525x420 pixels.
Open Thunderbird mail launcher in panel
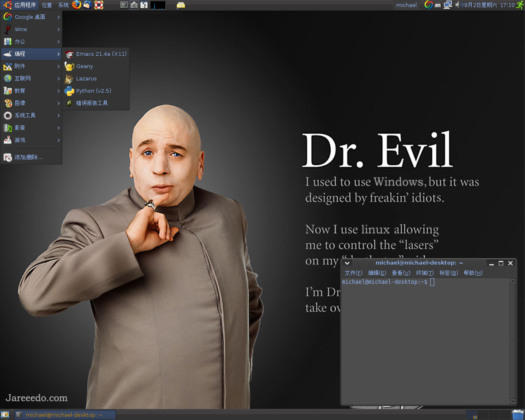pyautogui.click(x=87, y=5)
